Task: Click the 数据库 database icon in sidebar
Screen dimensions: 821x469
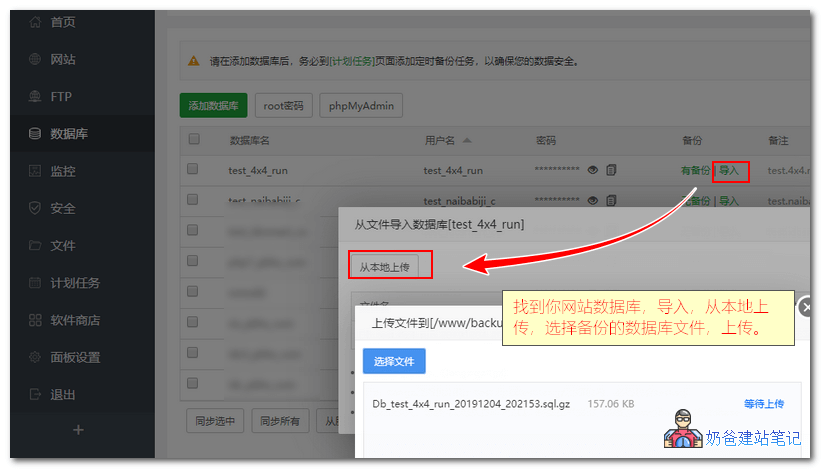Action: [35, 133]
